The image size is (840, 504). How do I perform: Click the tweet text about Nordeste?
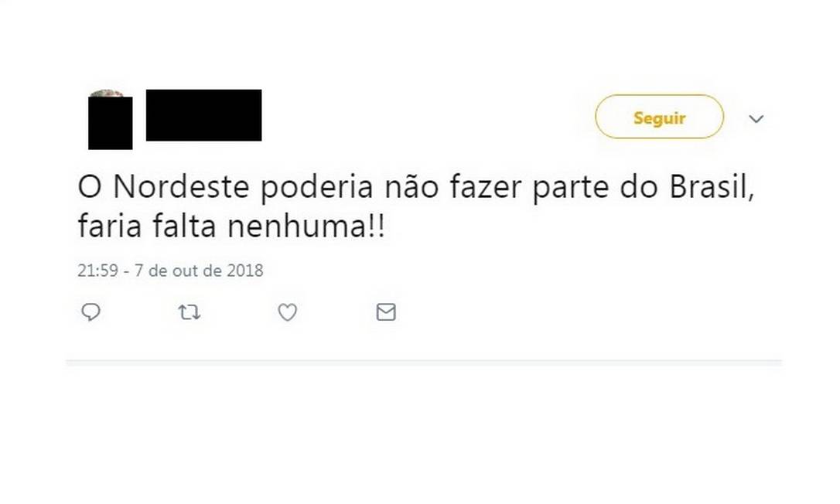tap(415, 189)
